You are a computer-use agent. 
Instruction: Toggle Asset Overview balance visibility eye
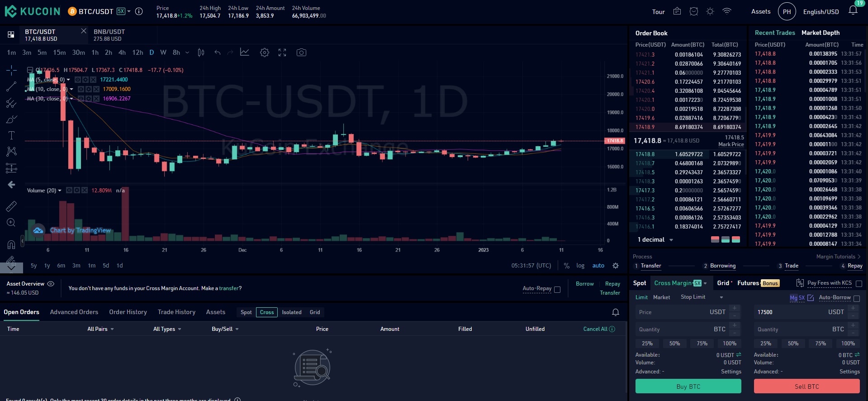(x=51, y=284)
